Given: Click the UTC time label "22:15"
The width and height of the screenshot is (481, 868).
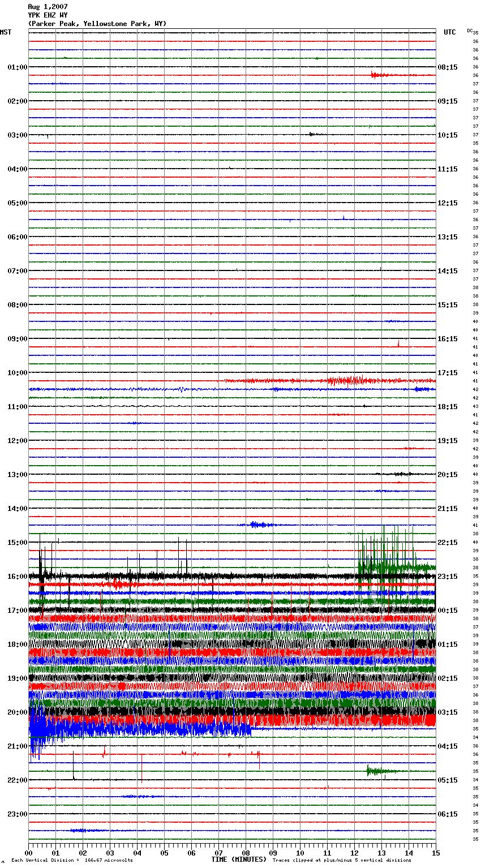Looking at the screenshot, I should (x=448, y=543).
